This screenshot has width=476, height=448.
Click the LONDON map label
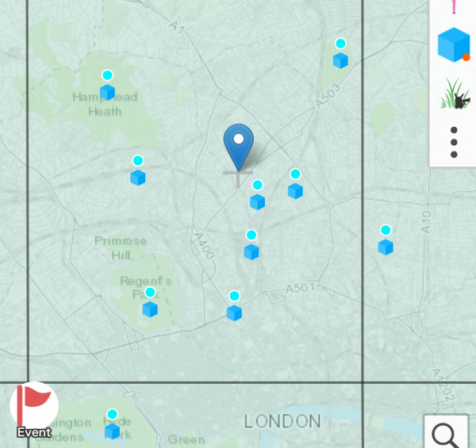pos(282,422)
